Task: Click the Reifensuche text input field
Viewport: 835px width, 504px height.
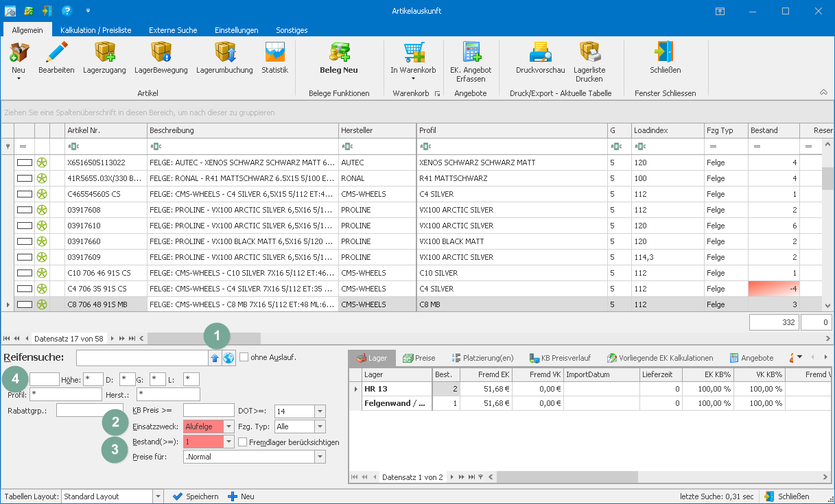Action: coord(142,357)
